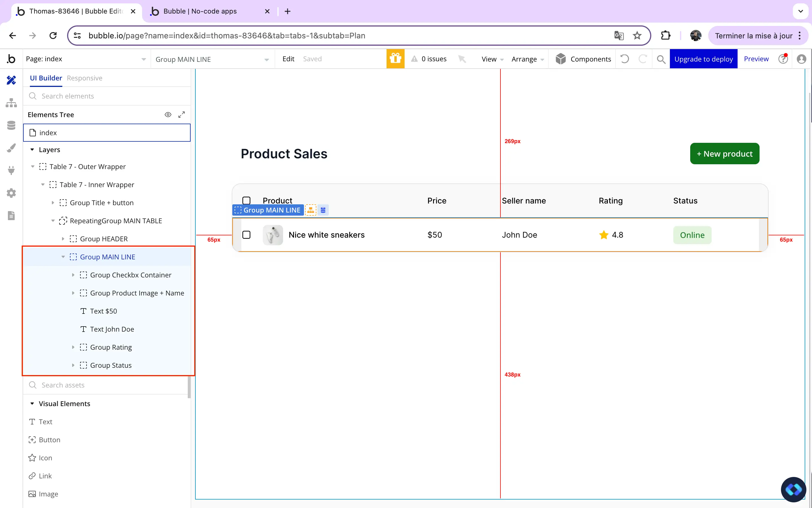Expand Group Title + button
812x508 pixels.
point(53,203)
